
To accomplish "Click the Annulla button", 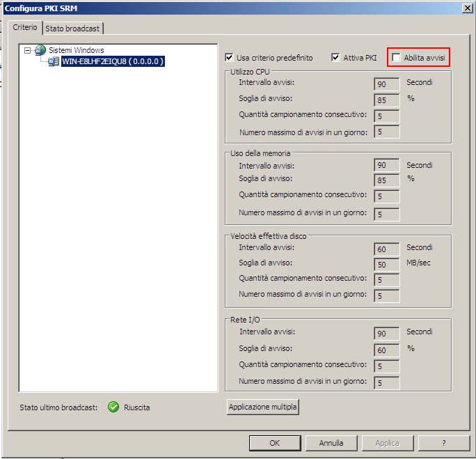I will [331, 443].
